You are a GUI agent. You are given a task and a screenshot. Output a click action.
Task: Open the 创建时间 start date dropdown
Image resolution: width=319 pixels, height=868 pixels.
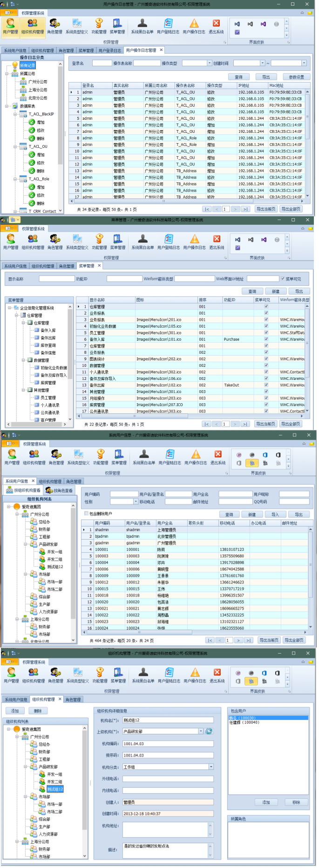click(x=262, y=63)
